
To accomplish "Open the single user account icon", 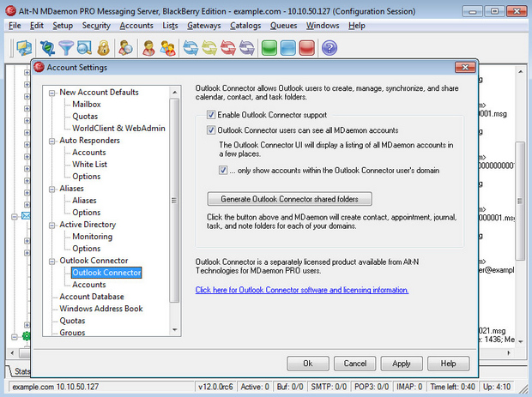I will [148, 48].
